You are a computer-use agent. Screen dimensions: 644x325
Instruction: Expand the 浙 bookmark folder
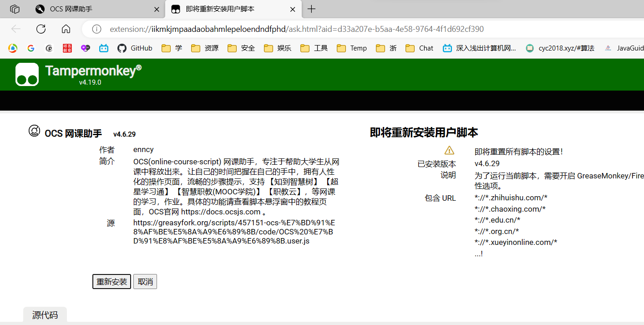pos(386,48)
